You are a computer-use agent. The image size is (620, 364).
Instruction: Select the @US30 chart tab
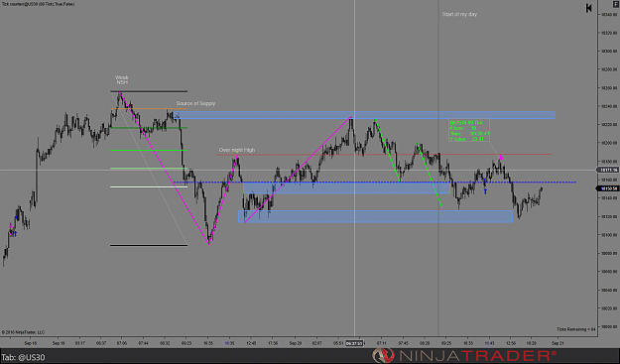tap(24, 358)
